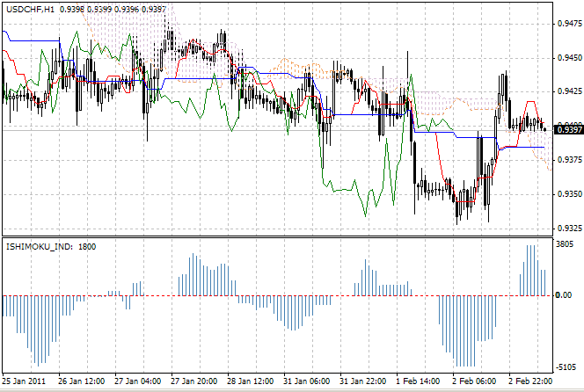This screenshot has height=392, width=584.
Task: Click the 0.9350 price axis label
Action: point(569,193)
